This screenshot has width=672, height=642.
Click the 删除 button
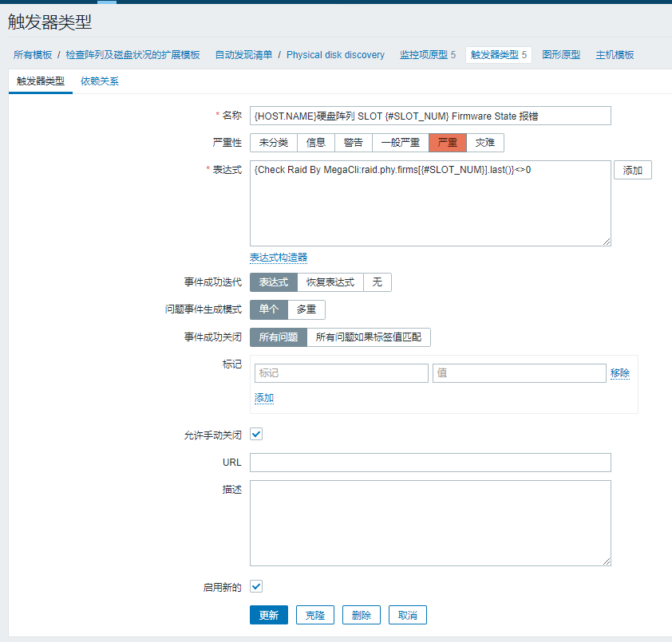[x=362, y=615]
